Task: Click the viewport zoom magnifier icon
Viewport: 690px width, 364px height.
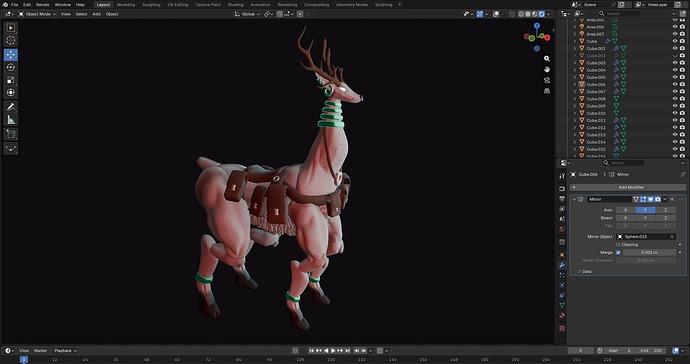Action: pos(547,59)
